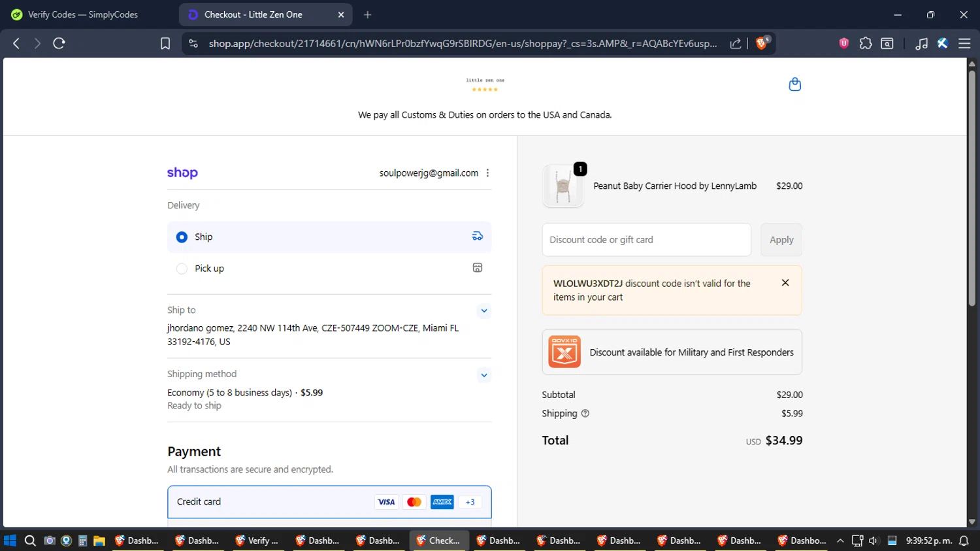The width and height of the screenshot is (980, 551).
Task: Click Military and First Responders discount banner
Action: pos(672,352)
